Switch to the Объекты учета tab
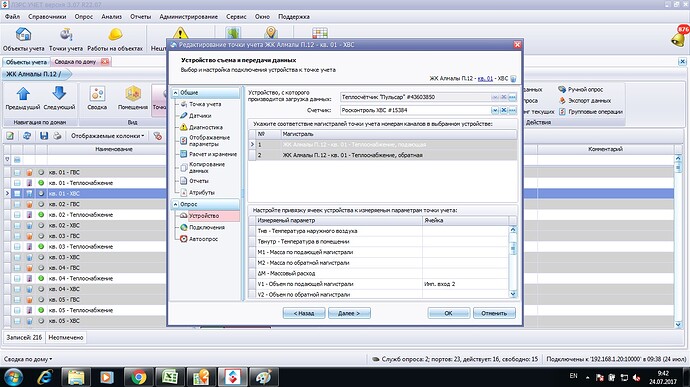 pos(26,62)
